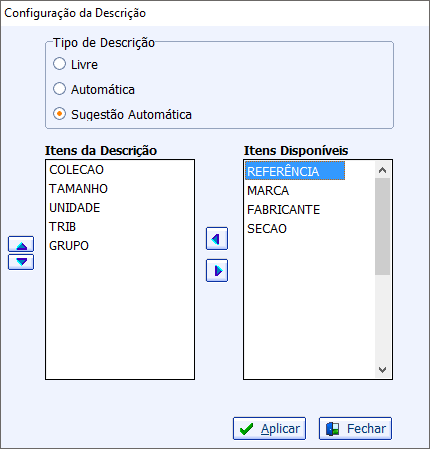
Task: Select TRIB list entry
Action: tap(63, 227)
